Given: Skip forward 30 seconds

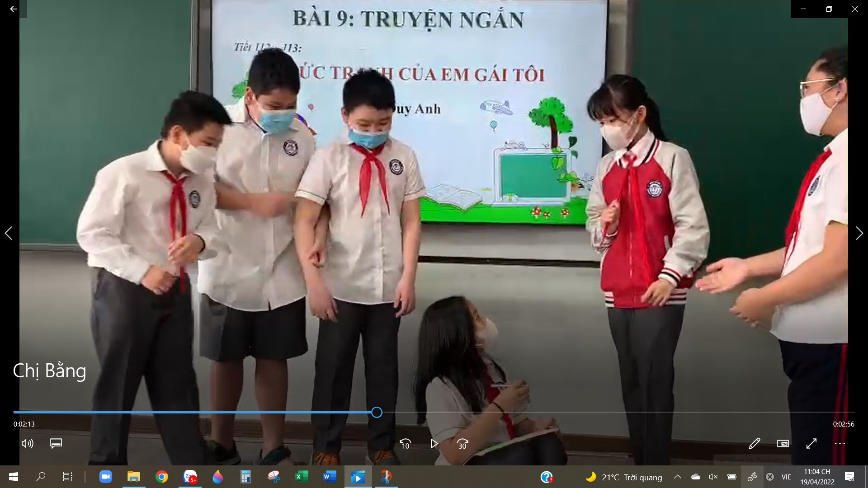Looking at the screenshot, I should tap(462, 444).
